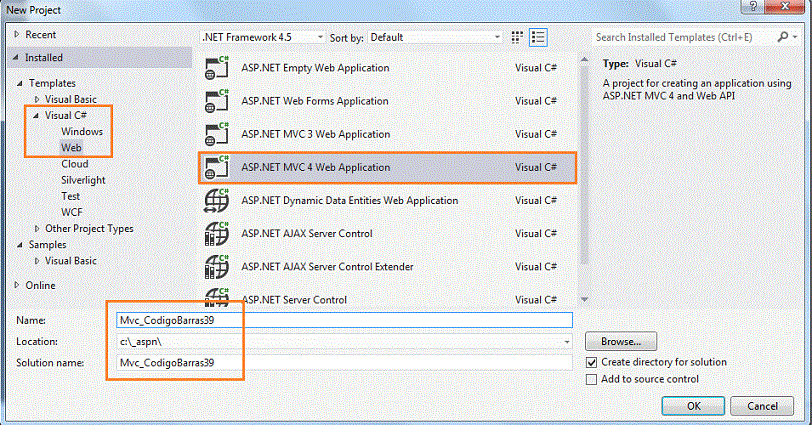Open the Sort by Default dropdown

pyautogui.click(x=435, y=37)
